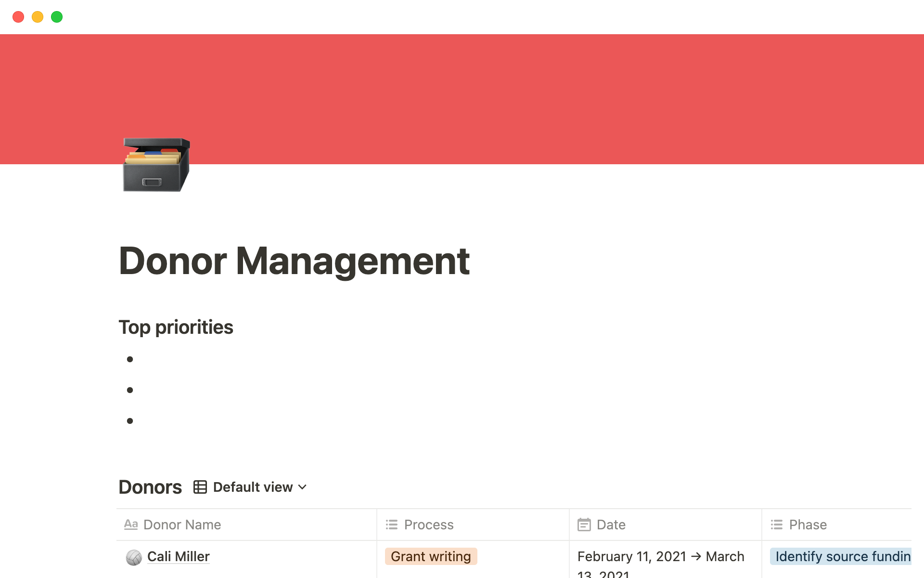Screen dimensions: 924x578
Task: Click the Donor Name column icon
Action: 132,525
